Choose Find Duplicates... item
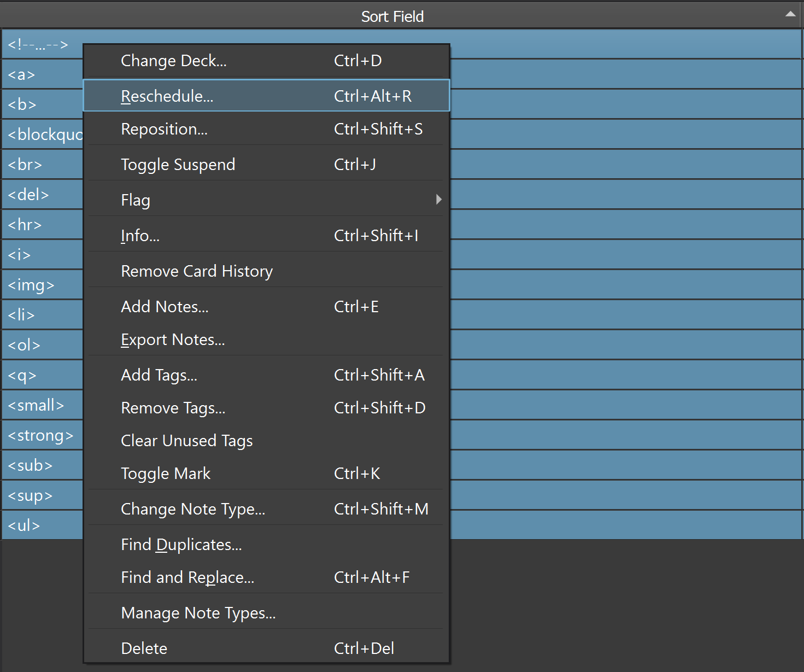 266,545
